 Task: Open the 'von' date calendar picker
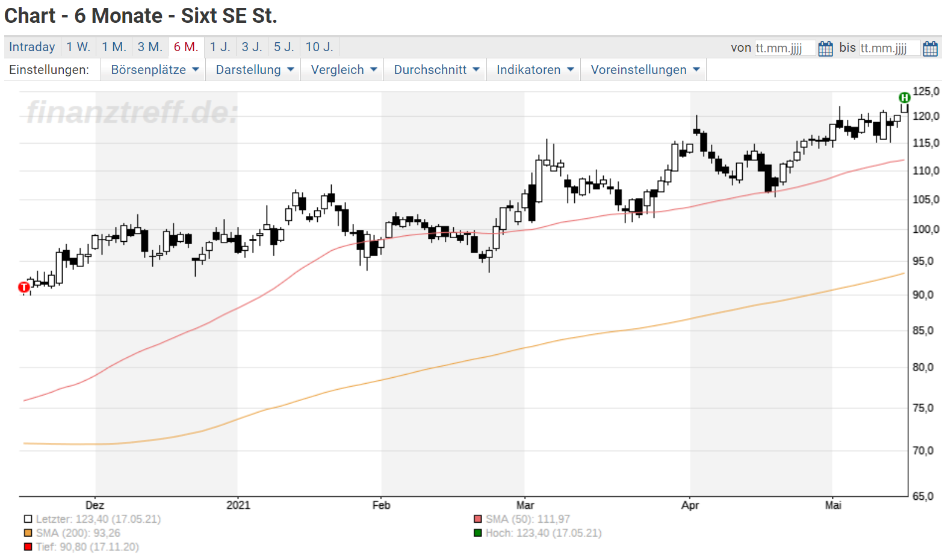click(x=825, y=48)
